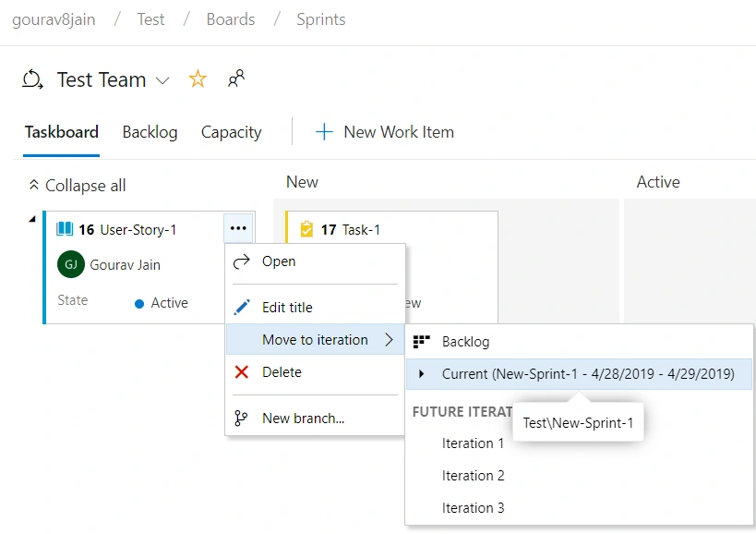Click New Work Item button
The image size is (756, 534).
tap(385, 132)
